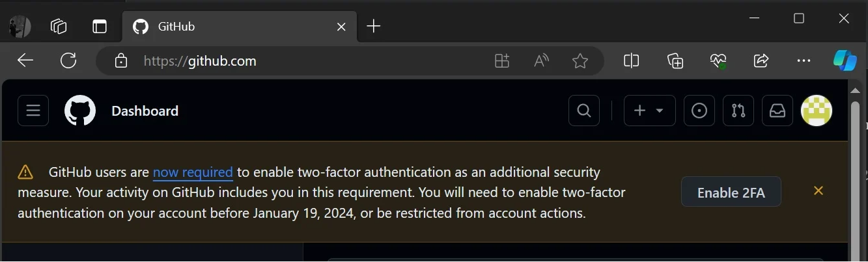Open a new browser tab
Image resolution: width=868 pixels, height=262 pixels.
(x=373, y=26)
